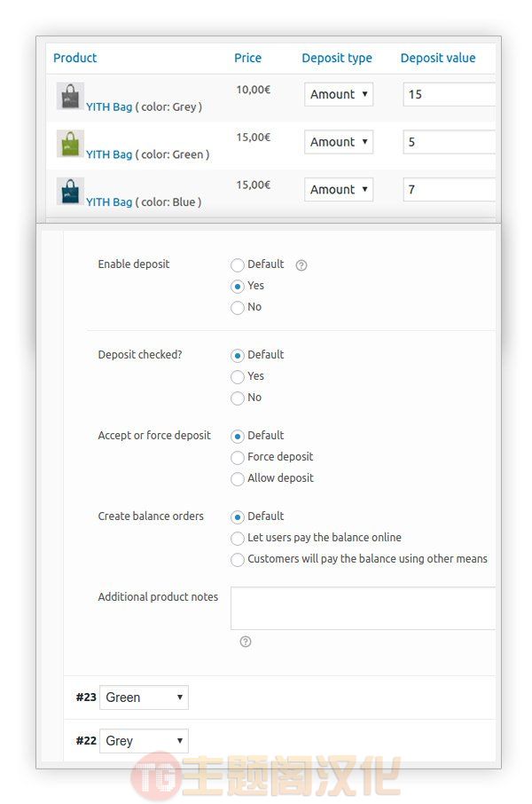Focus deposit value field containing 7
532x804 pixels.
pyautogui.click(x=449, y=190)
